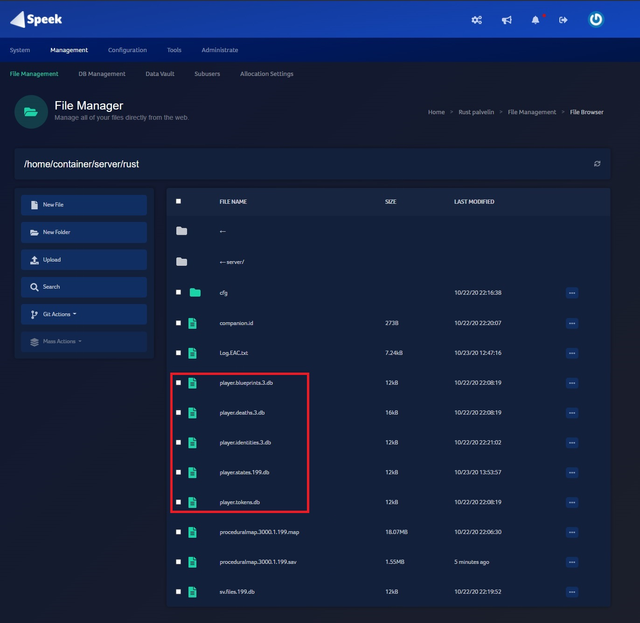Open the Subusers tab
The width and height of the screenshot is (640, 623).
click(207, 74)
